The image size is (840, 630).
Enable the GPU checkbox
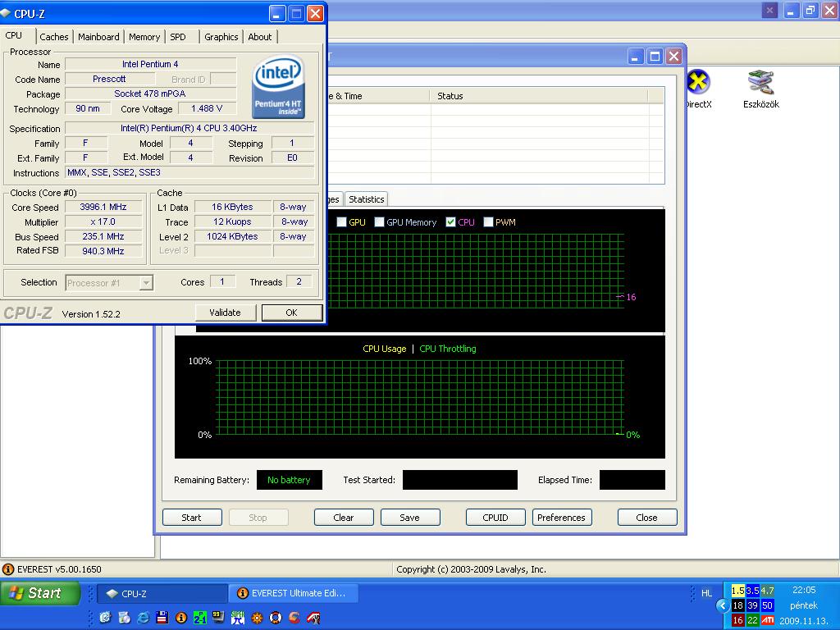(x=342, y=222)
